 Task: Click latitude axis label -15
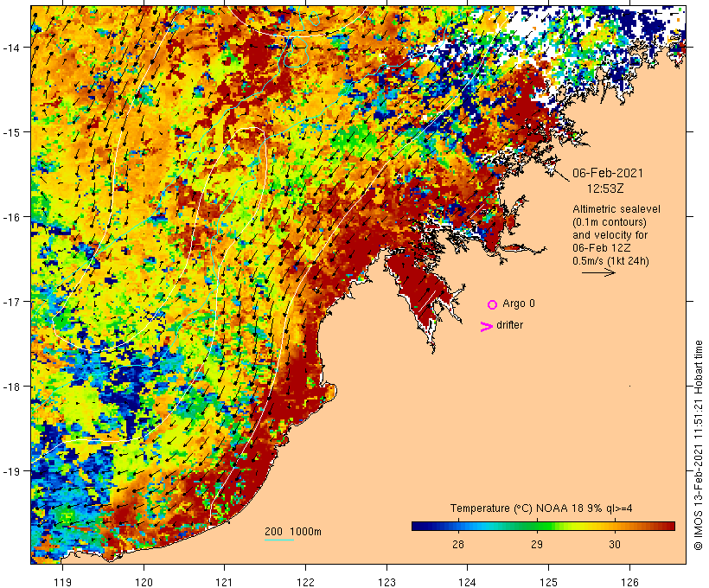(x=10, y=132)
